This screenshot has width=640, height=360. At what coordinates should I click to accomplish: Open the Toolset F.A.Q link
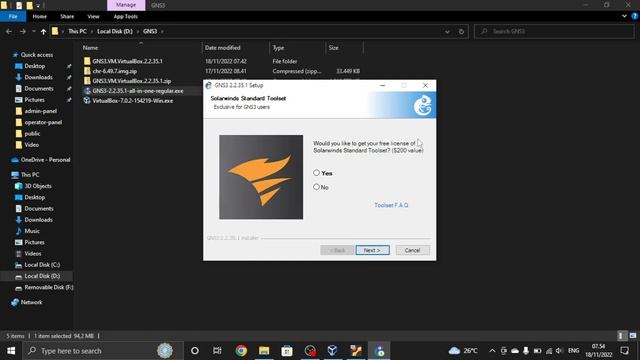(x=391, y=205)
